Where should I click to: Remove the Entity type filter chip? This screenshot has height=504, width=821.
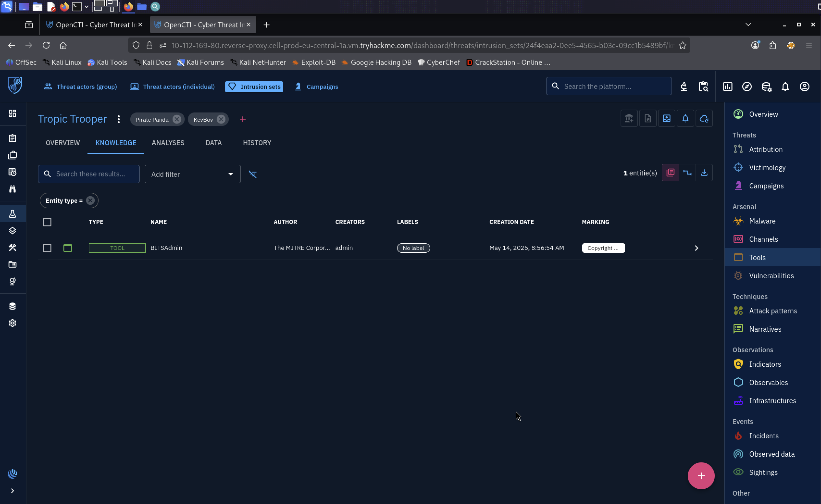point(90,201)
